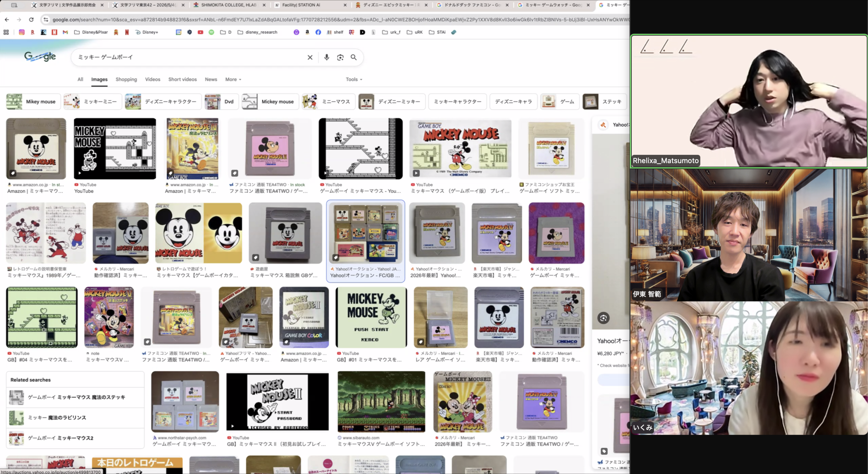Select いくみ's video tile in the call
The width and height of the screenshot is (868, 474).
pos(749,368)
